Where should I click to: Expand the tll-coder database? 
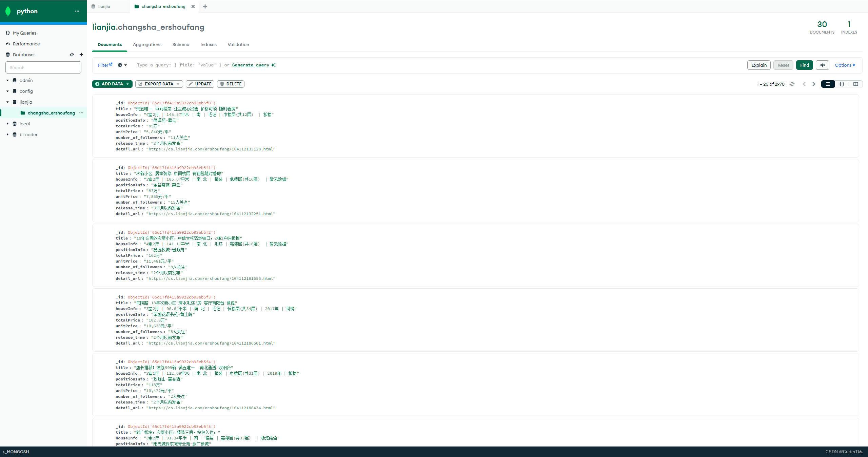click(7, 134)
